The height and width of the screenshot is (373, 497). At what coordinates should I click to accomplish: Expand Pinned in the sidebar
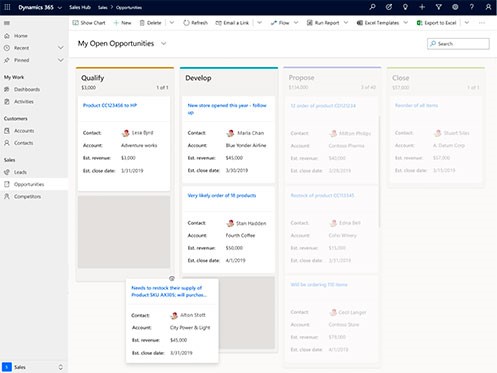point(61,60)
